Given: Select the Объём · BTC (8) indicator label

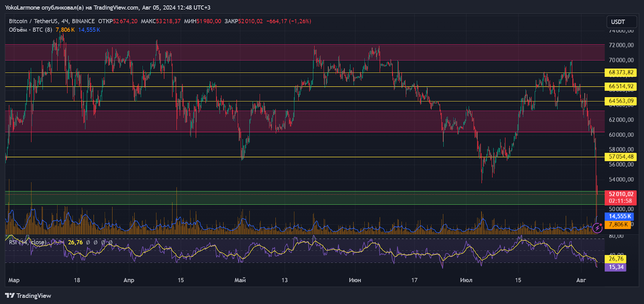Looking at the screenshot, I should pyautogui.click(x=31, y=30).
